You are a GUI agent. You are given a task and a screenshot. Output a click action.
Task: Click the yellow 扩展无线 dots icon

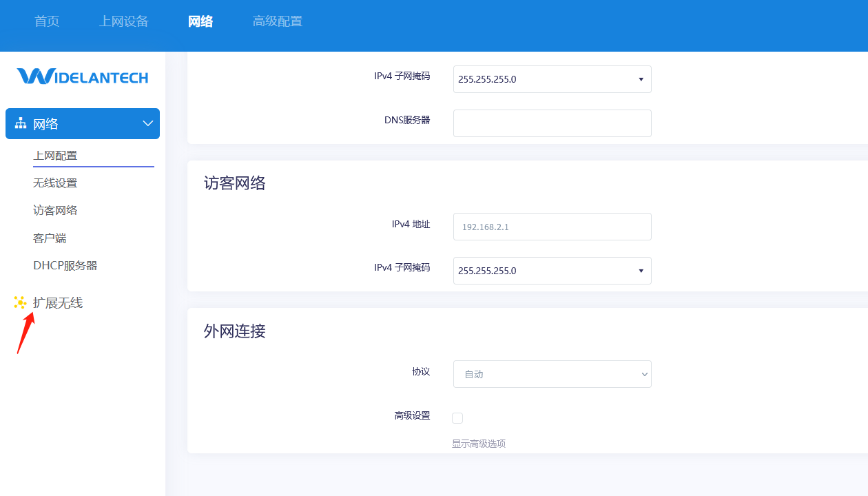click(x=20, y=302)
